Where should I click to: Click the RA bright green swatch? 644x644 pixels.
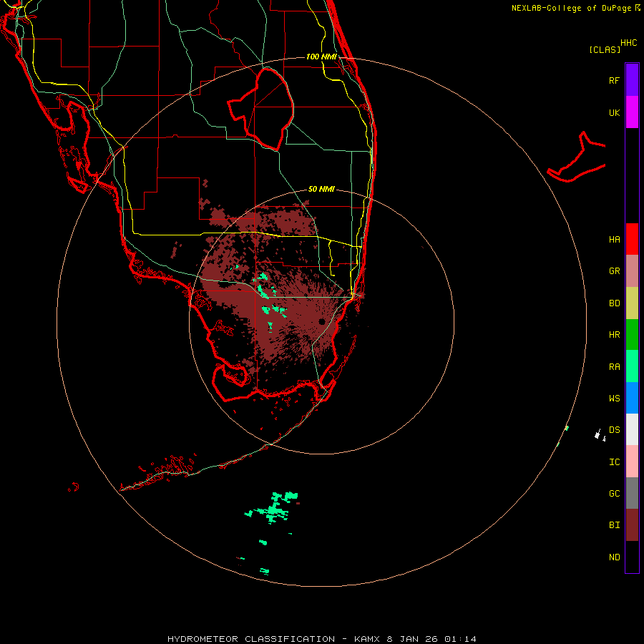[x=632, y=366]
